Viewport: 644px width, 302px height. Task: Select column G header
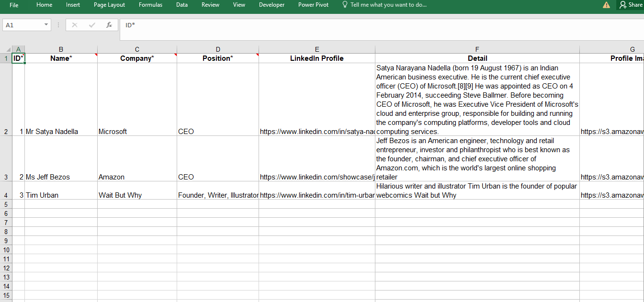(x=612, y=49)
